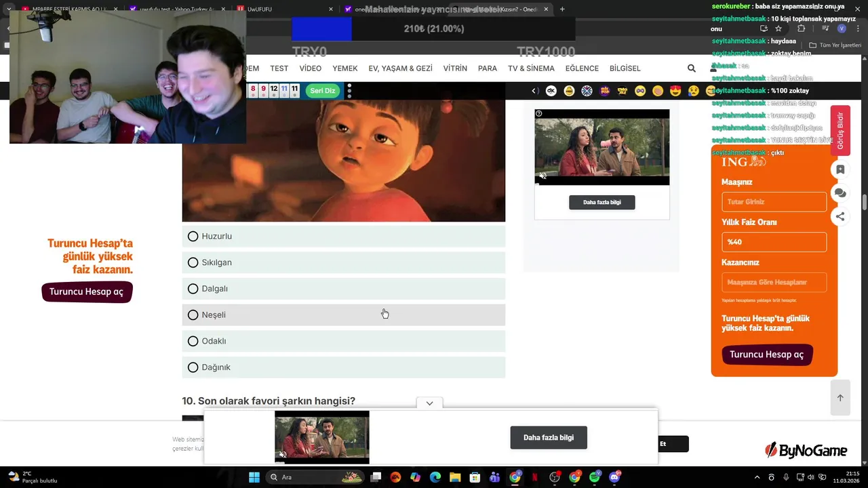
Task: Open Microsoft Edge from the taskbar
Action: (x=435, y=477)
